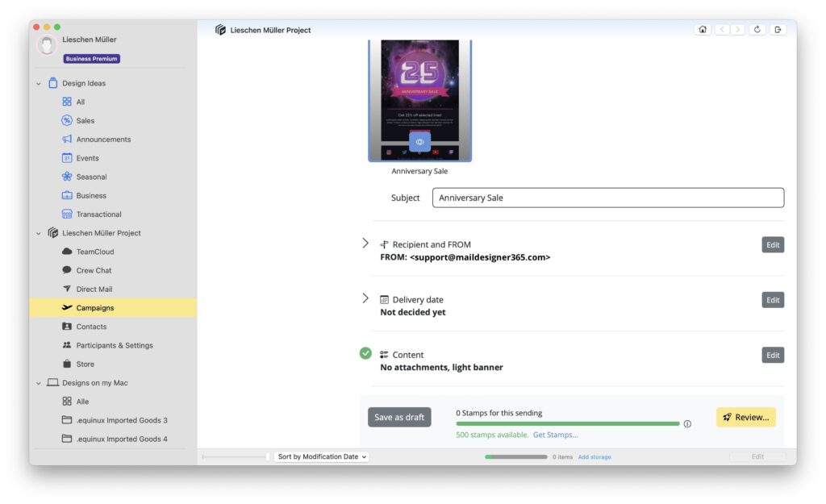
Task: Click the thumbnail size slider
Action: (x=236, y=456)
